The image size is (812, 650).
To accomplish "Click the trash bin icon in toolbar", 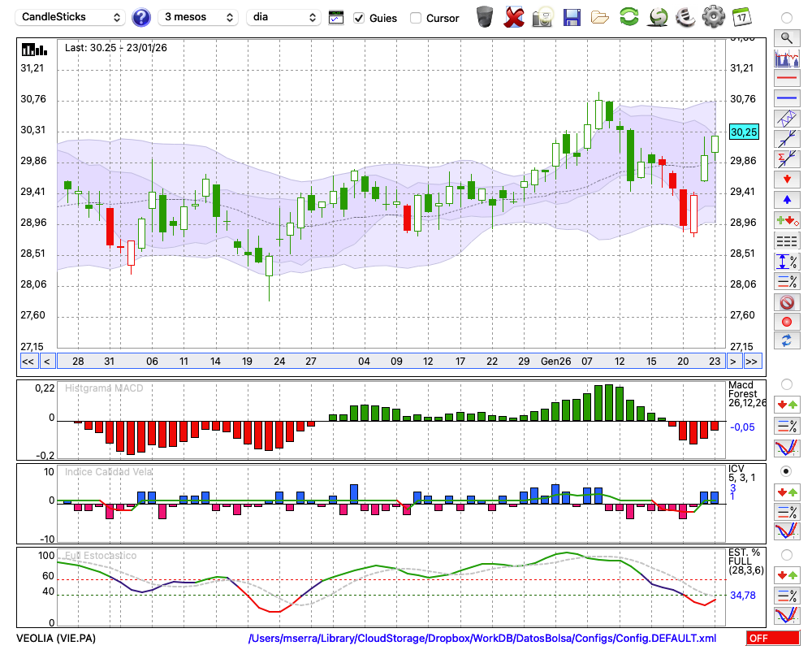I will (x=485, y=16).
